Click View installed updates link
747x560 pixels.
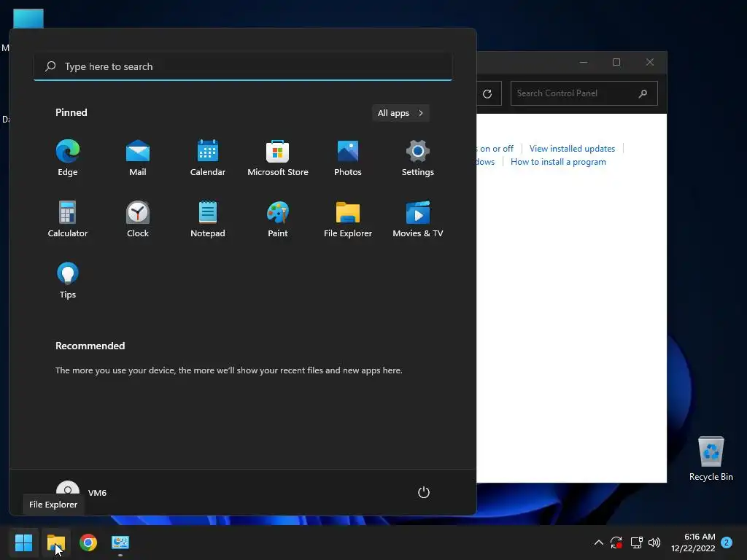572,149
